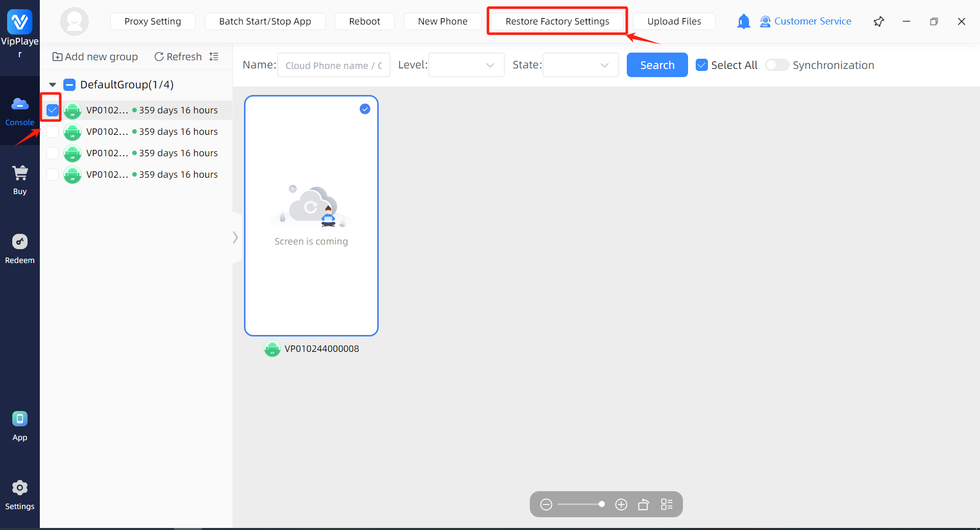
Task: Toggle the Select All checkbox
Action: click(702, 65)
